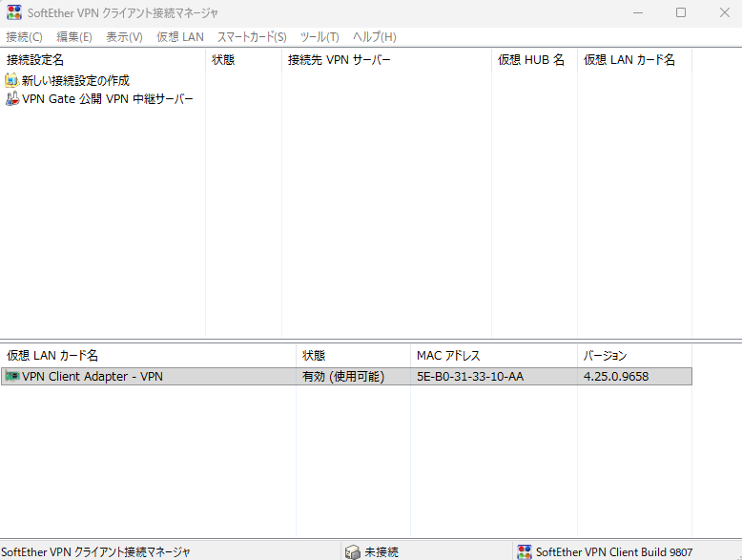Open the ツール(T) menu

(x=319, y=37)
